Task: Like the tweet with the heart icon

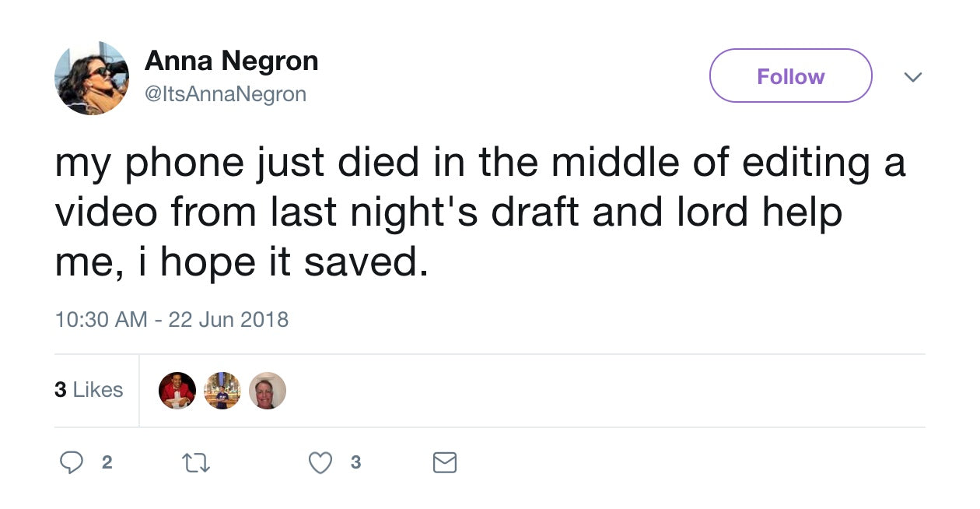Action: point(320,463)
